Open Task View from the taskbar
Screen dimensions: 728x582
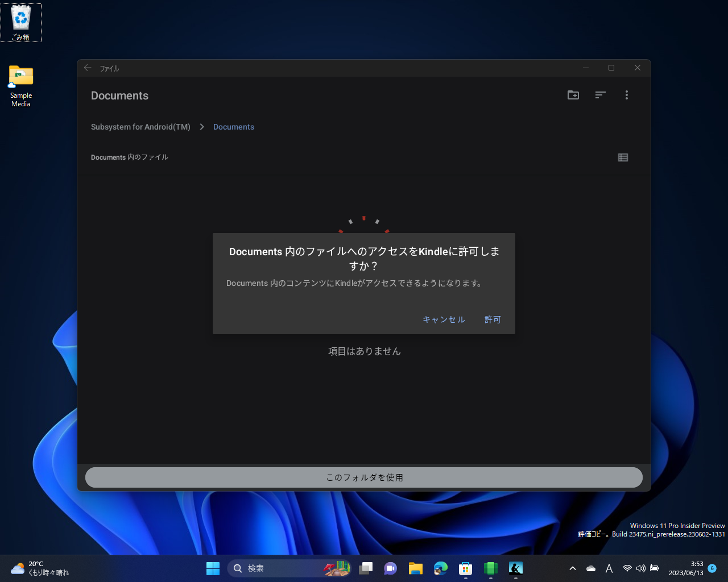pyautogui.click(x=366, y=568)
